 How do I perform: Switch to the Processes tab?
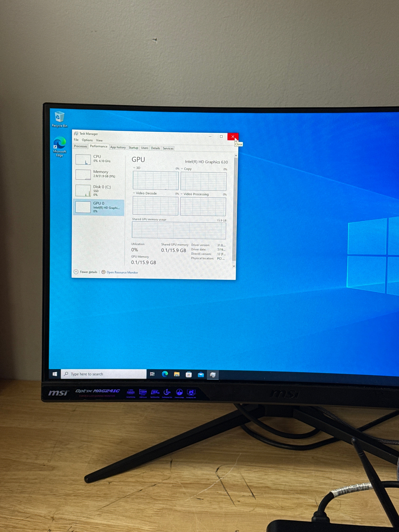81,146
